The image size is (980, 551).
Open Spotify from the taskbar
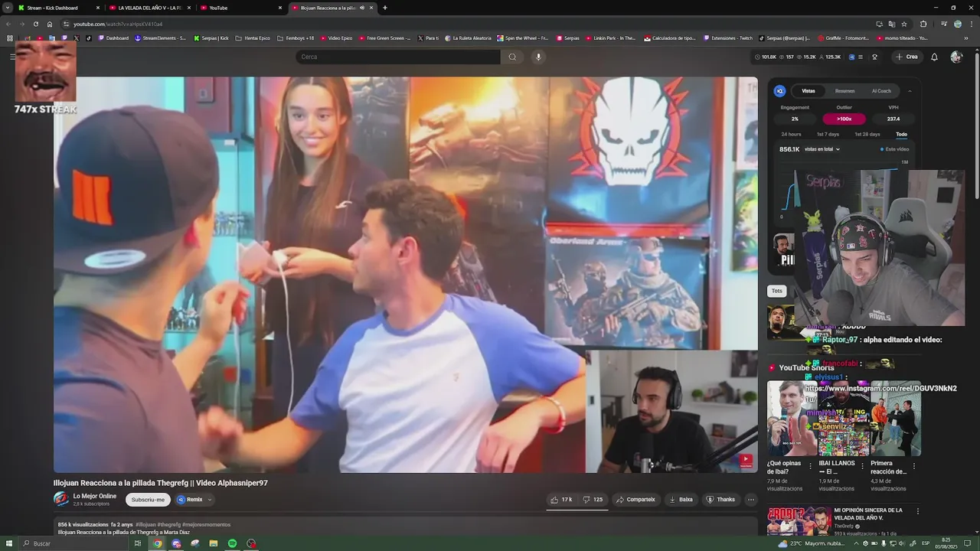[x=232, y=543]
